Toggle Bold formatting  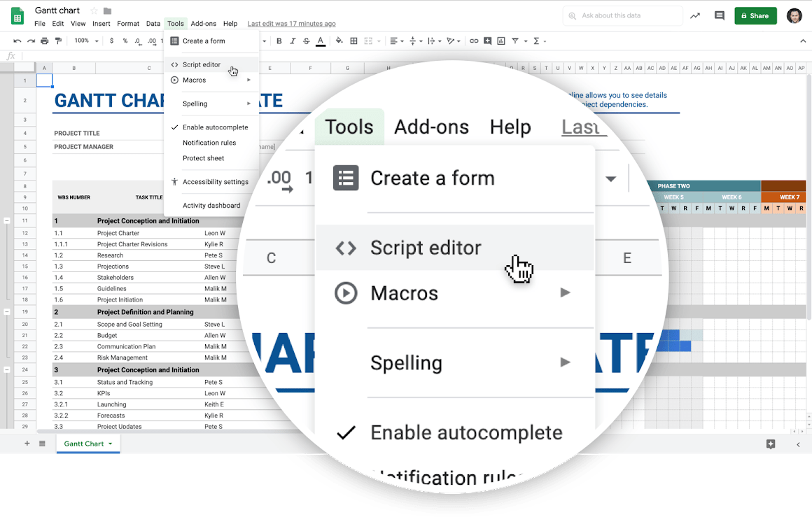tap(279, 41)
